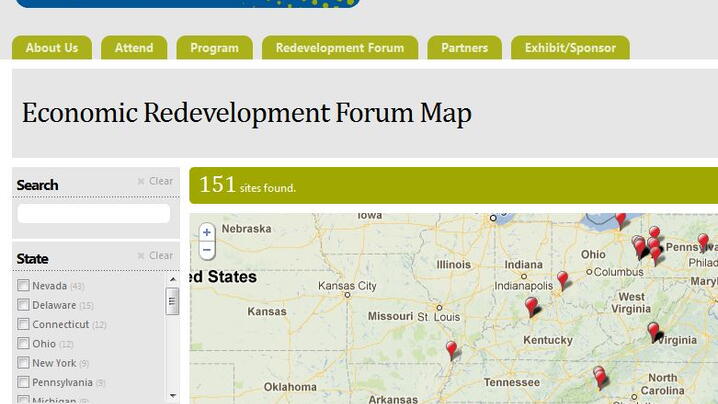Click the state list scrollbar thumb

pyautogui.click(x=172, y=301)
